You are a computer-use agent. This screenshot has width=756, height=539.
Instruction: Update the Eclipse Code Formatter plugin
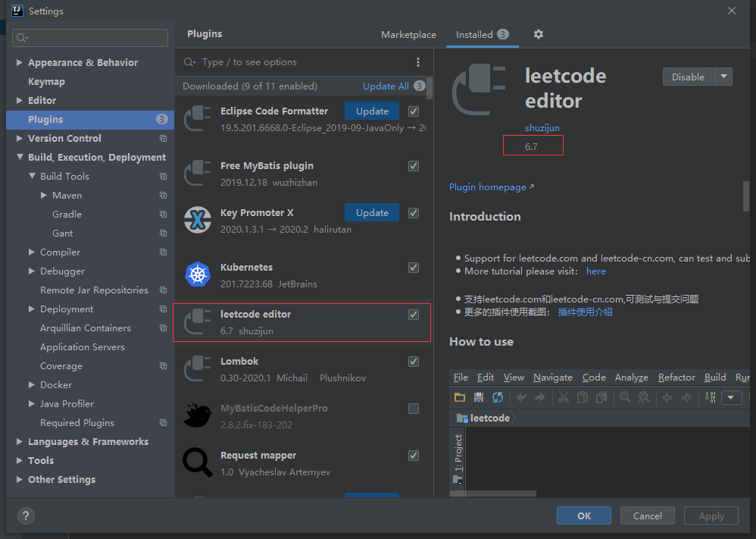[372, 111]
